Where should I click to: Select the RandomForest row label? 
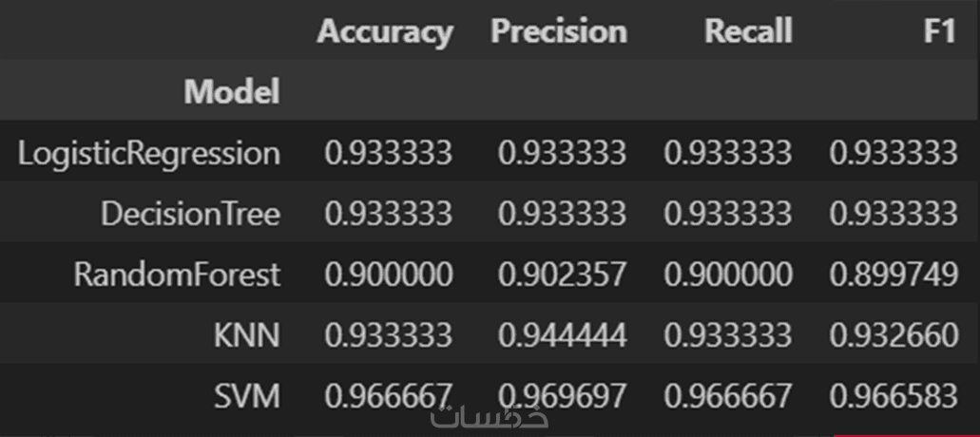coord(178,275)
